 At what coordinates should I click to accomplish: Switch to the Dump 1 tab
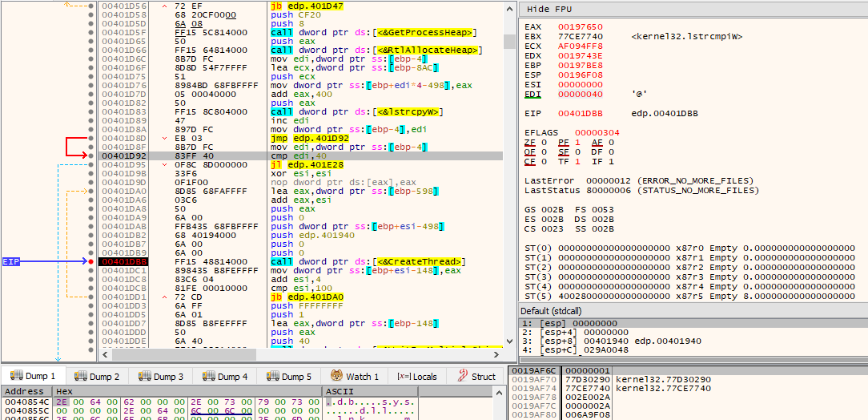click(x=33, y=376)
